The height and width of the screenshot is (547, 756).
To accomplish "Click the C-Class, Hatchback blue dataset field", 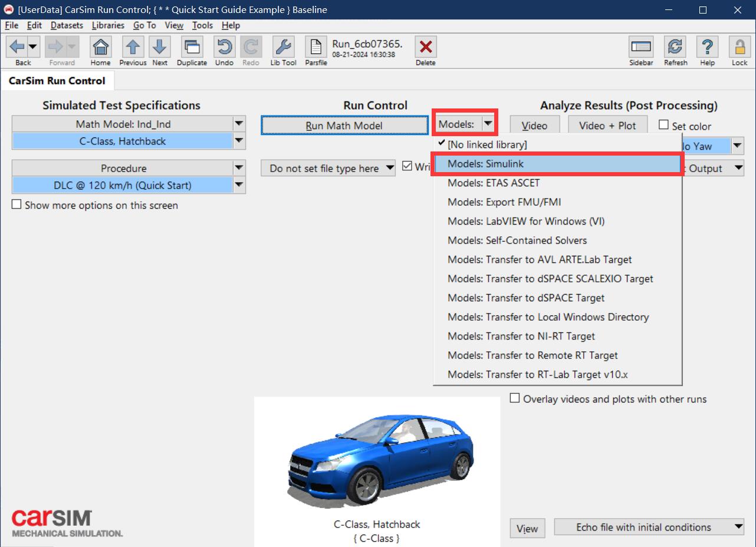I will click(x=122, y=141).
